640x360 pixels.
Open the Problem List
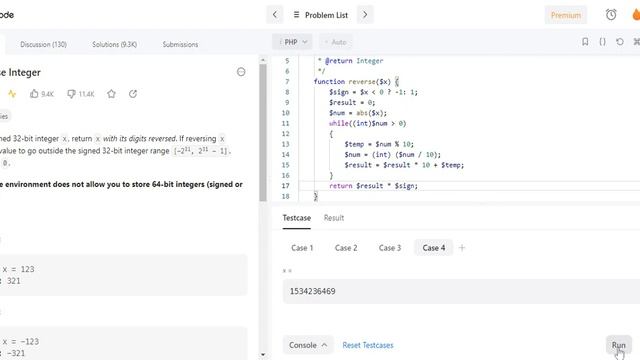pyautogui.click(x=320, y=15)
